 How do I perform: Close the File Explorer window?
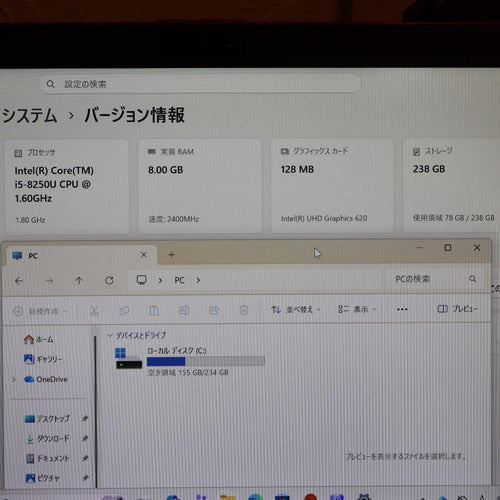477,247
